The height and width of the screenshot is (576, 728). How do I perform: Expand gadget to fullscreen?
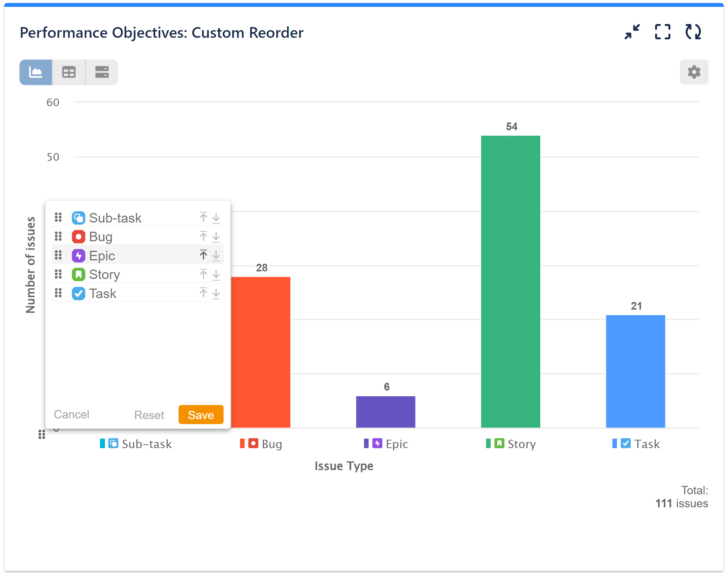click(x=662, y=32)
